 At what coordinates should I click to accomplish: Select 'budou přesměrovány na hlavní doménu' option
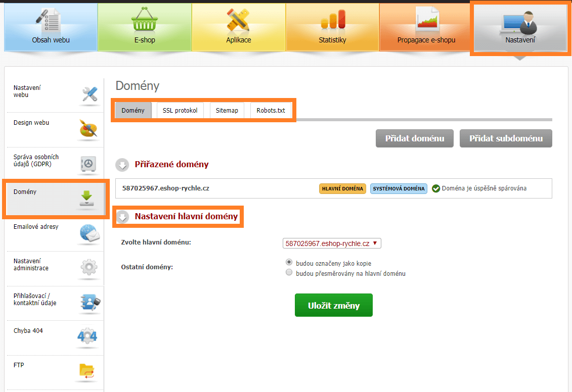click(x=289, y=272)
